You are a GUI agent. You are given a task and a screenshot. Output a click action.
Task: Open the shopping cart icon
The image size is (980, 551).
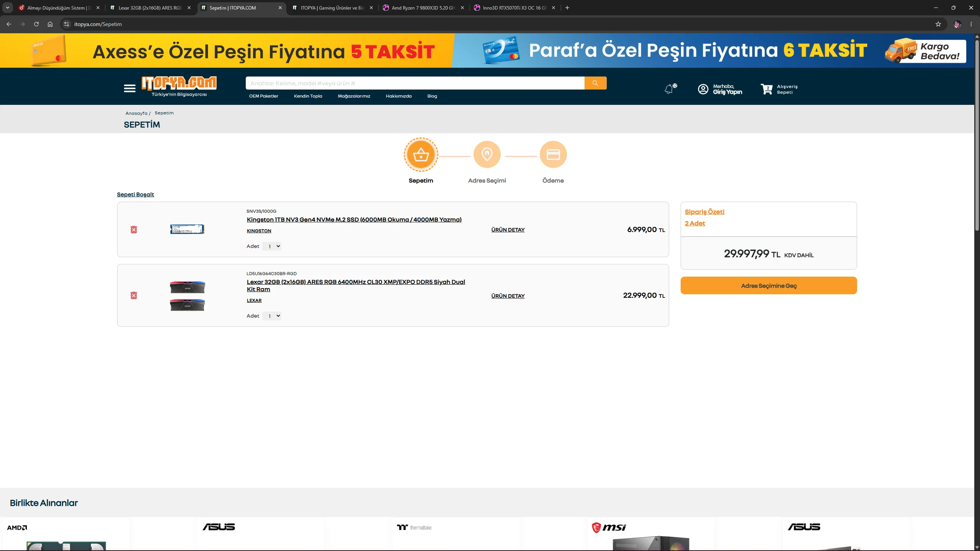coord(766,89)
